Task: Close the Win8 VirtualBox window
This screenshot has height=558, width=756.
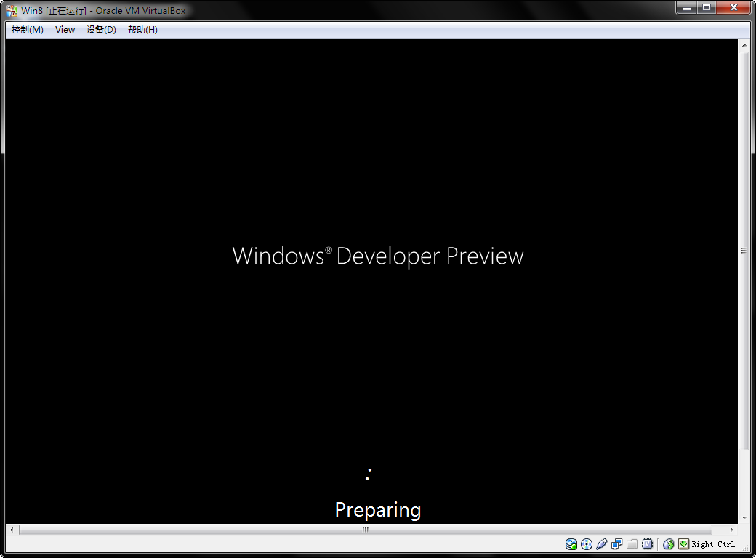Action: click(x=733, y=8)
